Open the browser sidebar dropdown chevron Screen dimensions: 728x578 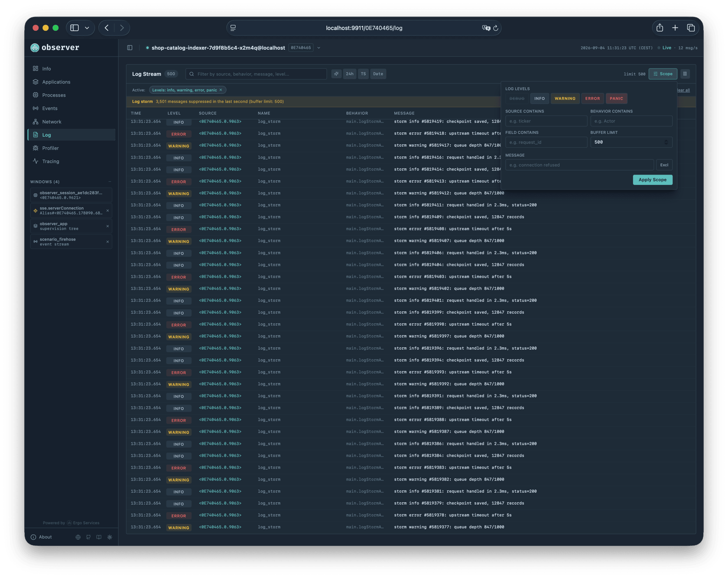click(x=87, y=28)
